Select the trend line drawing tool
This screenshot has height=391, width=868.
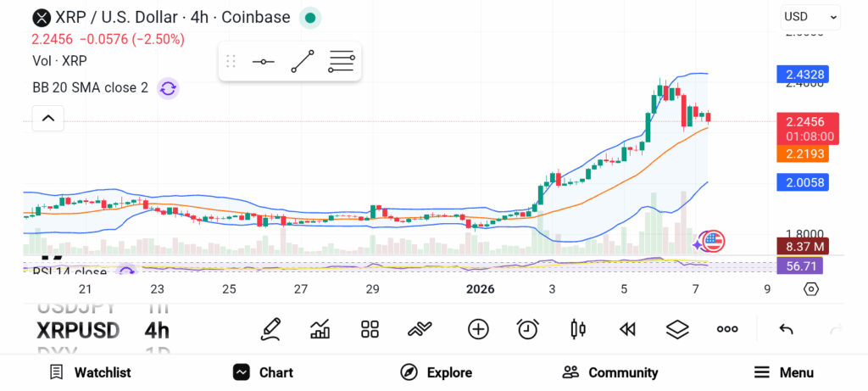[x=303, y=62]
